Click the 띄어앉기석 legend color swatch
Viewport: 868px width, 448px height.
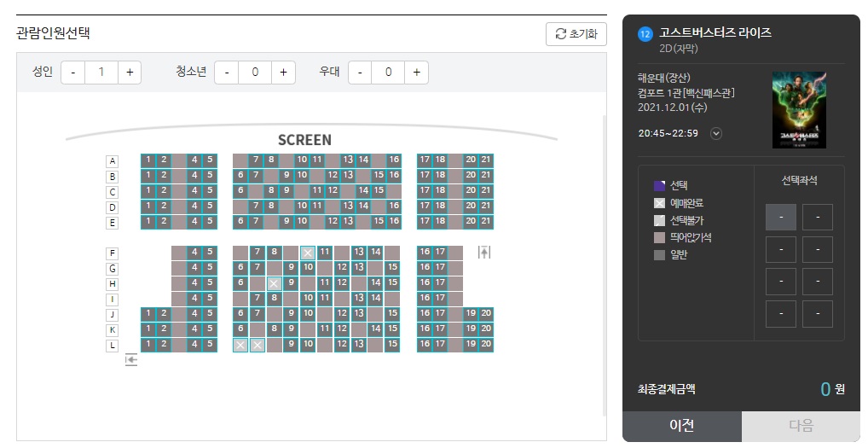coord(659,237)
